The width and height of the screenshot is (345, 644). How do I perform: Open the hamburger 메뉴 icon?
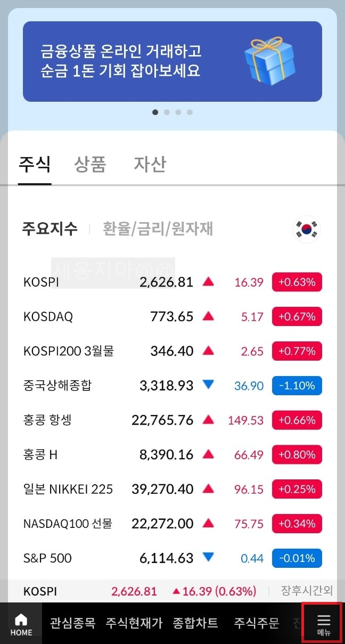pyautogui.click(x=323, y=622)
